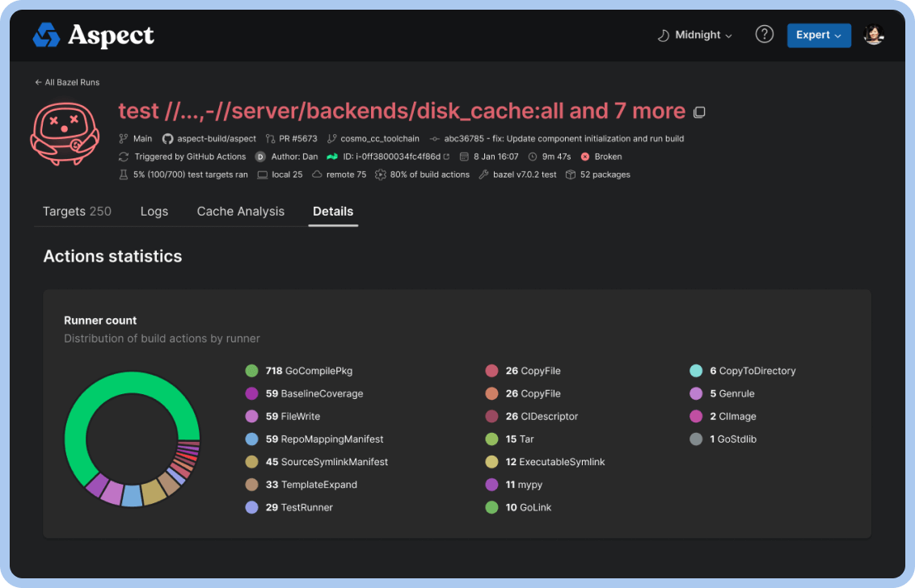Open the Cache Analysis tab
Screen dimensions: 915x588
(240, 212)
